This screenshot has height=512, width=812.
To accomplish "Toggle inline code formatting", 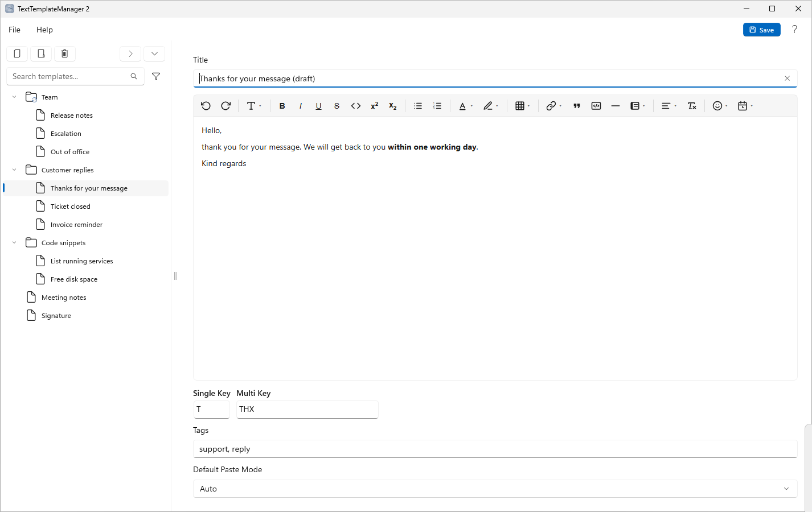I will [x=356, y=106].
